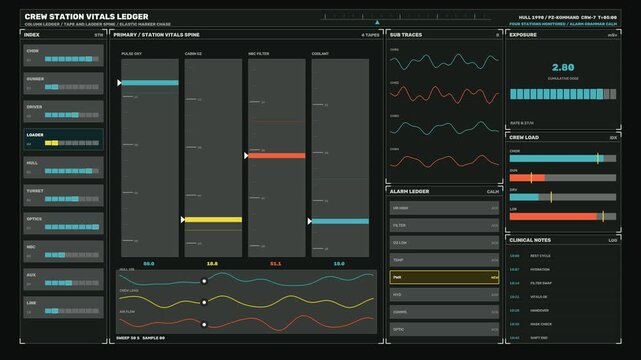Open the OPTIC alarm row
The height and width of the screenshot is (360, 641).
[x=444, y=329]
